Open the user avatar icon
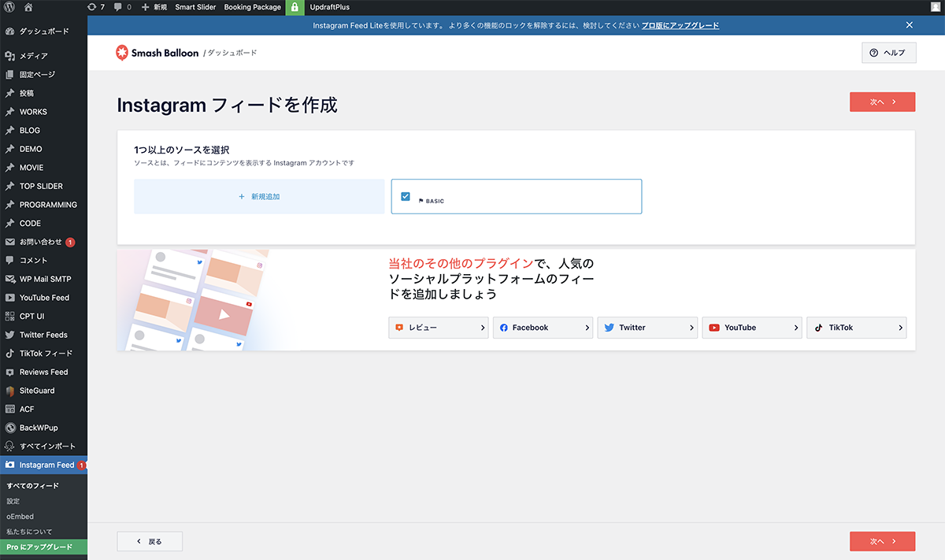Screen dimensions: 945x560 (934, 7)
